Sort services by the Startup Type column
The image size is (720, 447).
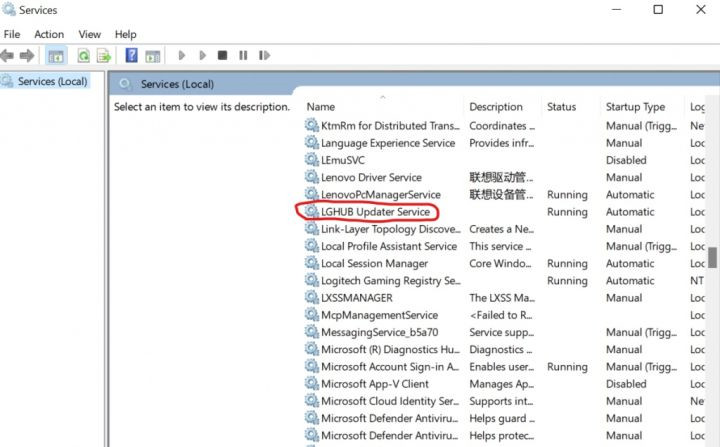coord(635,107)
